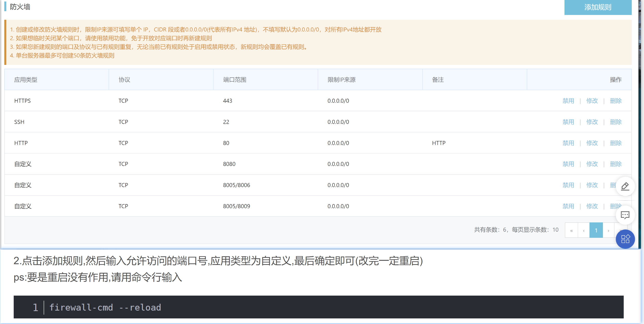This screenshot has width=644, height=324.
Task: Delete the custom 8080 rule
Action: [616, 164]
